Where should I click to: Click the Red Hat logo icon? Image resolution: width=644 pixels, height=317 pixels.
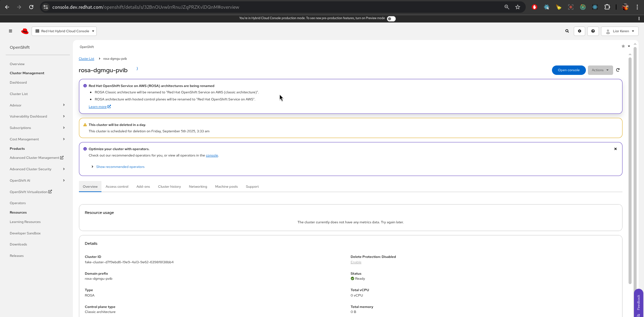(25, 31)
